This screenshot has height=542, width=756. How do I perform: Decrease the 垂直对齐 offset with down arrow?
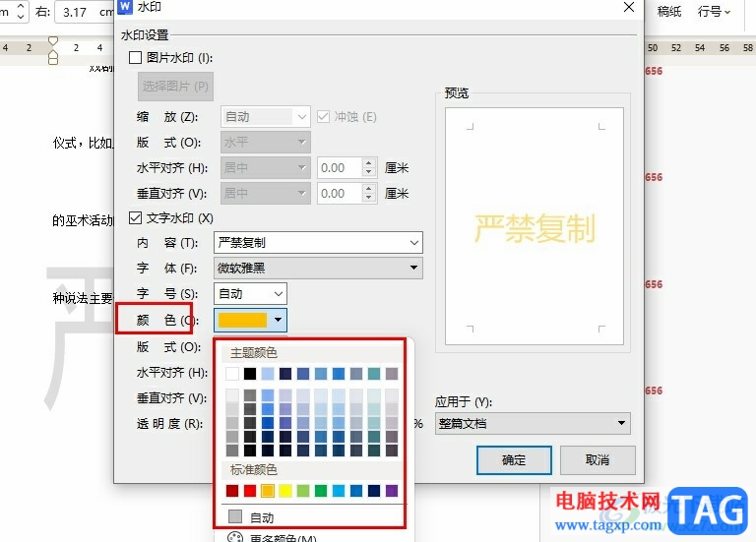[369, 198]
